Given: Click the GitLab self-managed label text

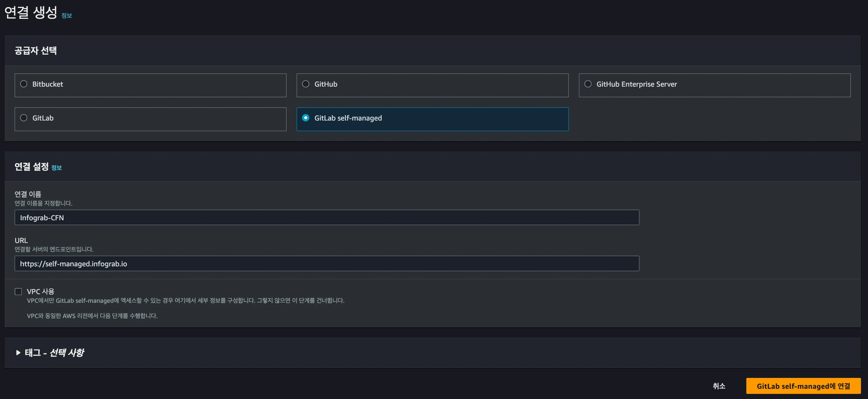Looking at the screenshot, I should click(348, 118).
